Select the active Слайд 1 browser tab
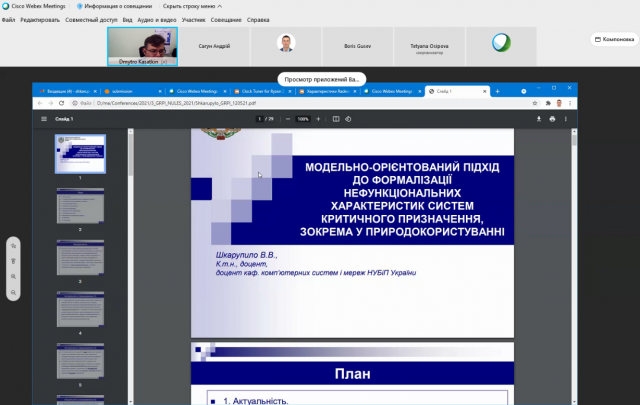Image resolution: width=640 pixels, height=405 pixels. 457,91
